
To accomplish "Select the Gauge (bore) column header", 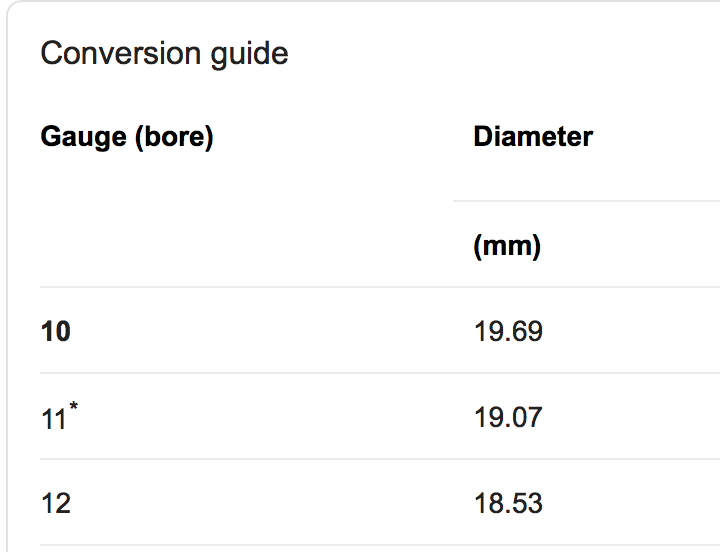I will click(127, 137).
